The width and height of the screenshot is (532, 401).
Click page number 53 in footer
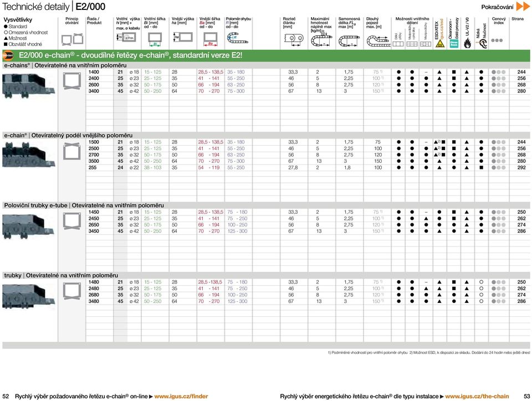[x=526, y=396]
